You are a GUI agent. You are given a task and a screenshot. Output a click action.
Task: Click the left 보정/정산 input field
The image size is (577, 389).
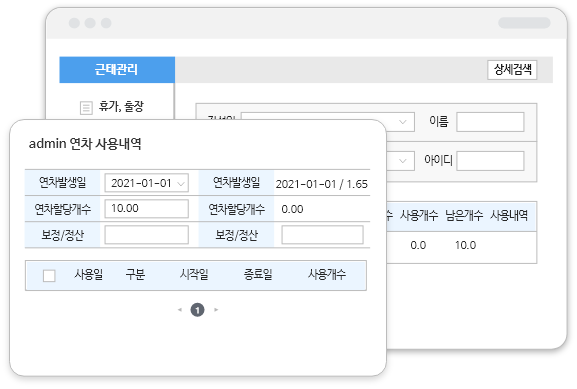coord(146,235)
